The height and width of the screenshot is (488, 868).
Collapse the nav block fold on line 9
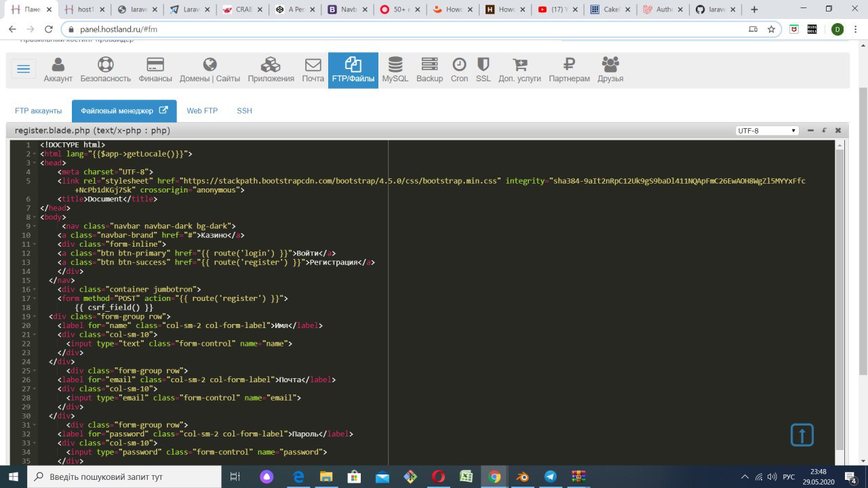35,226
